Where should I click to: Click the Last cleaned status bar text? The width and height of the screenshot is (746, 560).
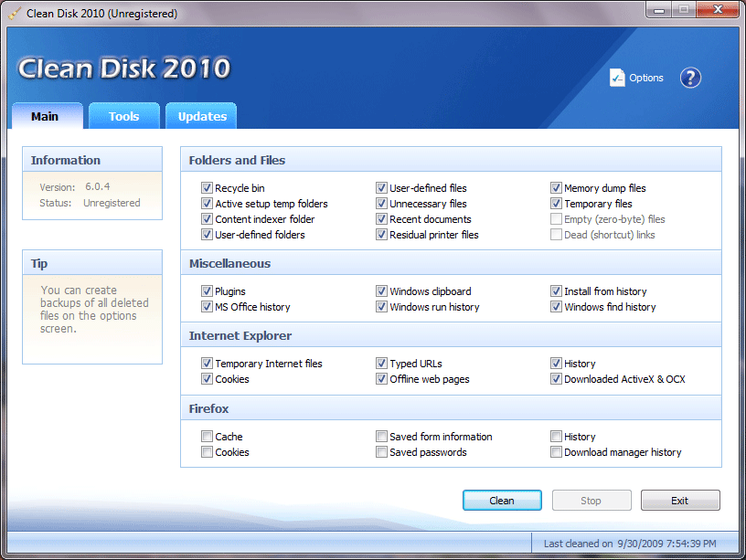(x=630, y=544)
